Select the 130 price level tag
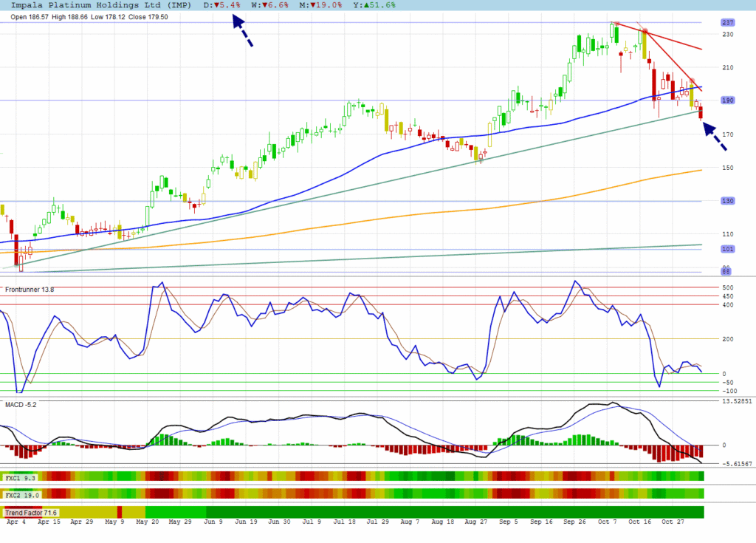This screenshot has height=543, width=756. coord(726,201)
